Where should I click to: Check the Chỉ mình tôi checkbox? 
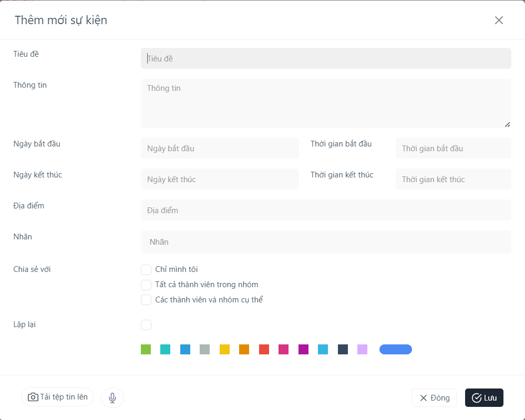(146, 269)
